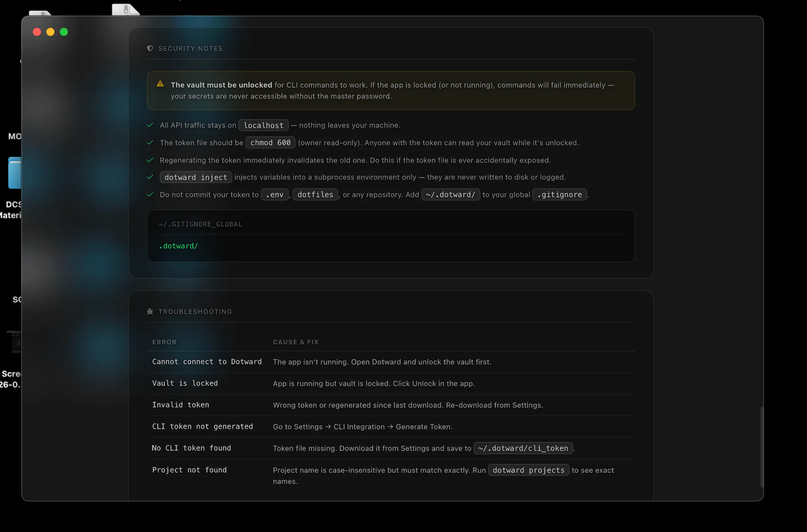Click the 'ERROR' column header
The width and height of the screenshot is (807, 532).
click(164, 342)
